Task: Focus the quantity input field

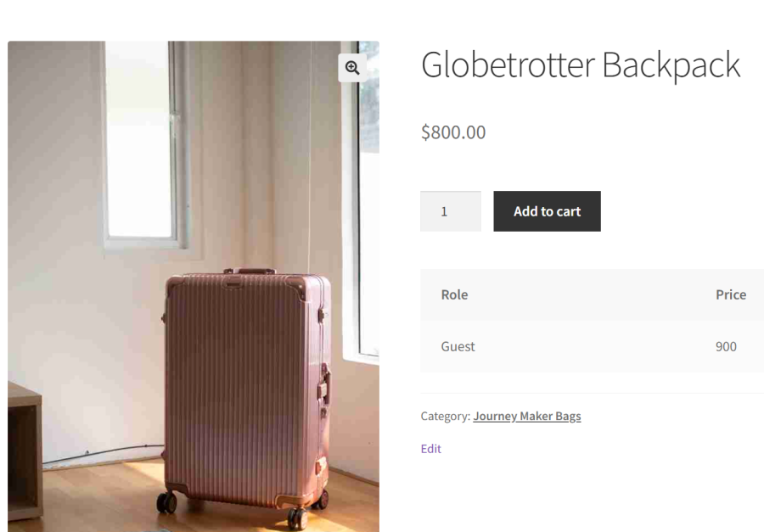Action: 451,211
